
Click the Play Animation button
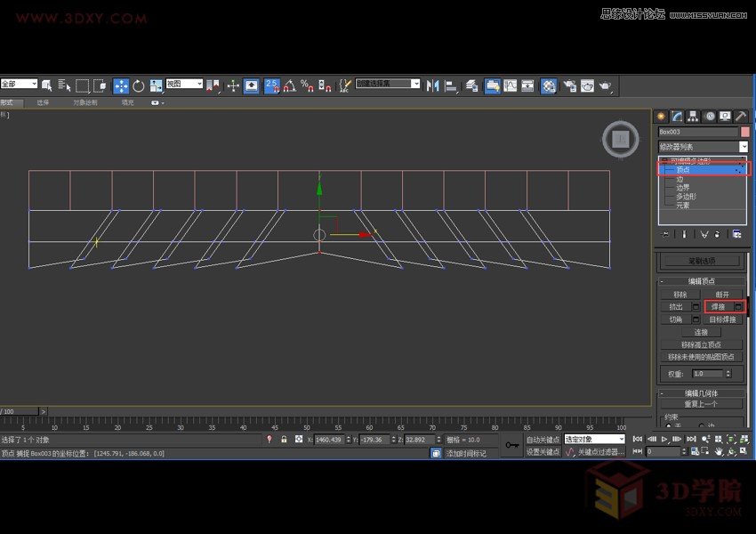(664, 439)
